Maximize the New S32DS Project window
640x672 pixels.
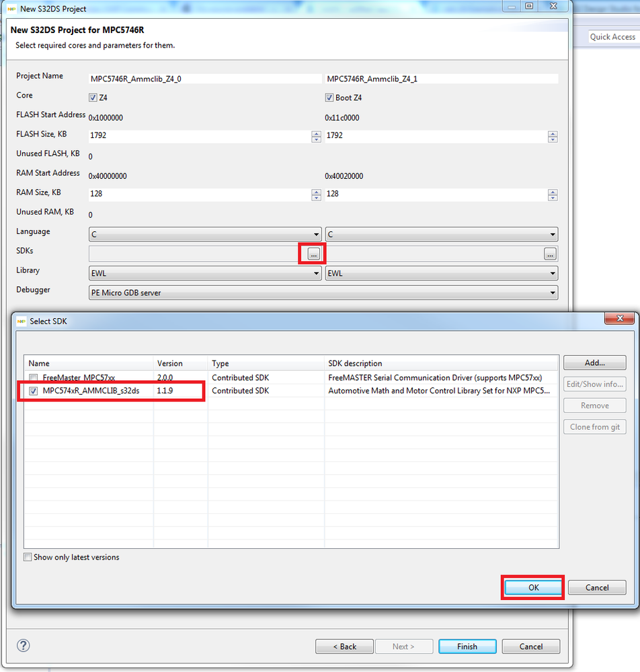[x=529, y=6]
